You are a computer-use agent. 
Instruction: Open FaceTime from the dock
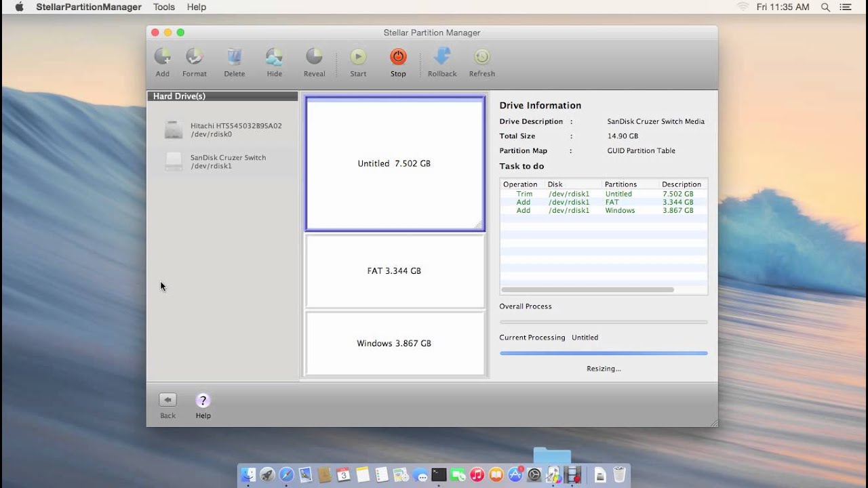(458, 474)
